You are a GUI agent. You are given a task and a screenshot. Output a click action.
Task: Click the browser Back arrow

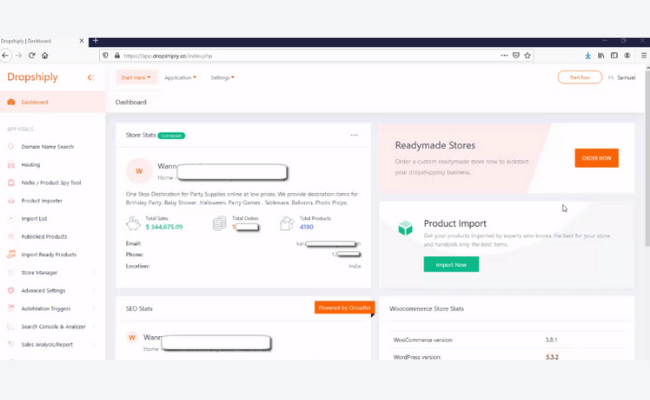pyautogui.click(x=5, y=55)
